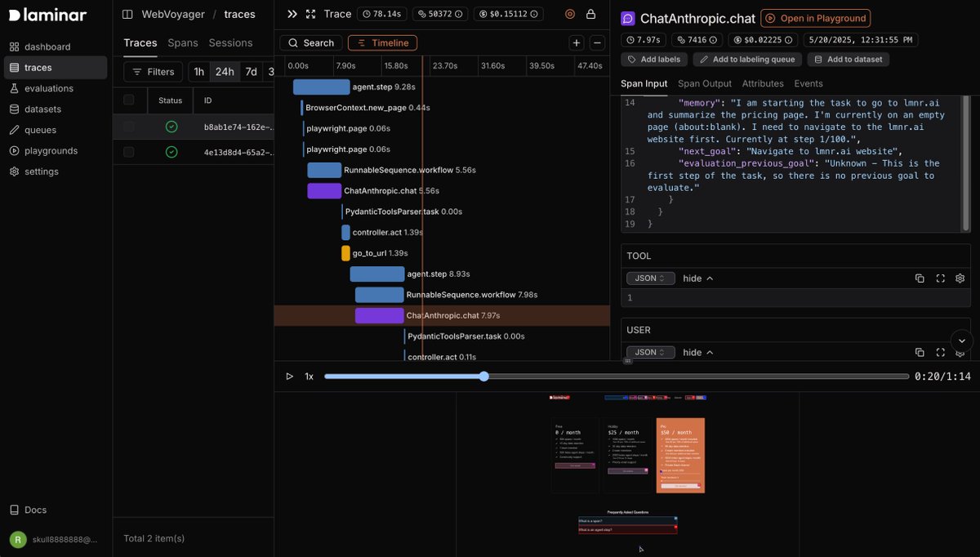The image size is (980, 557).
Task: Expand trace to fullscreen
Action: point(310,14)
